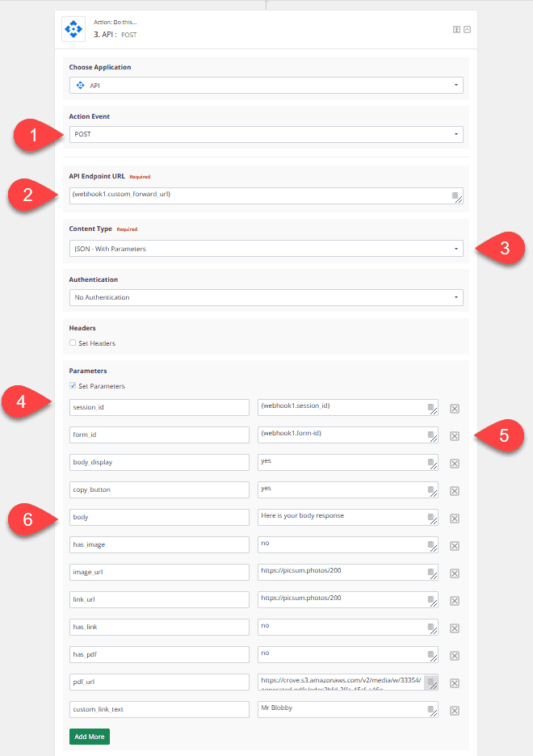Open data picker icon for pdf_url value
Image resolution: width=533 pixels, height=756 pixels.
(x=431, y=682)
